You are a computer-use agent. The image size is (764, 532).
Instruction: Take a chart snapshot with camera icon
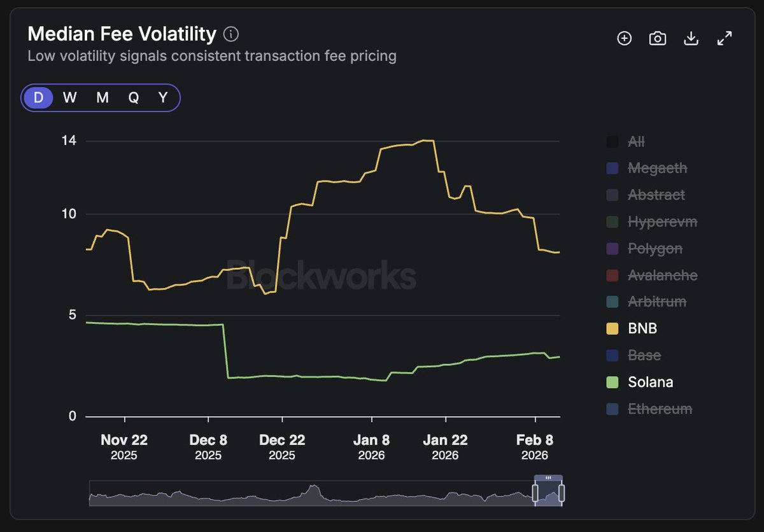658,39
